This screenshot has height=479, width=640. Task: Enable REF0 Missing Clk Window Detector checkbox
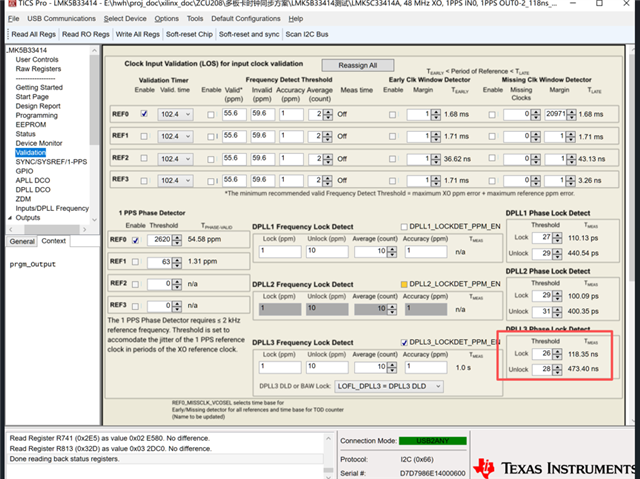[x=492, y=115]
